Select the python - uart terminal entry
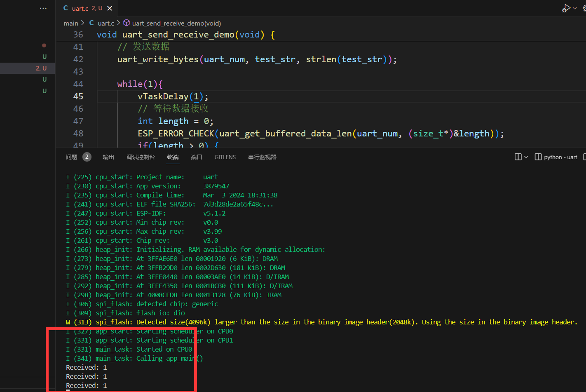586x392 pixels. pyautogui.click(x=556, y=157)
